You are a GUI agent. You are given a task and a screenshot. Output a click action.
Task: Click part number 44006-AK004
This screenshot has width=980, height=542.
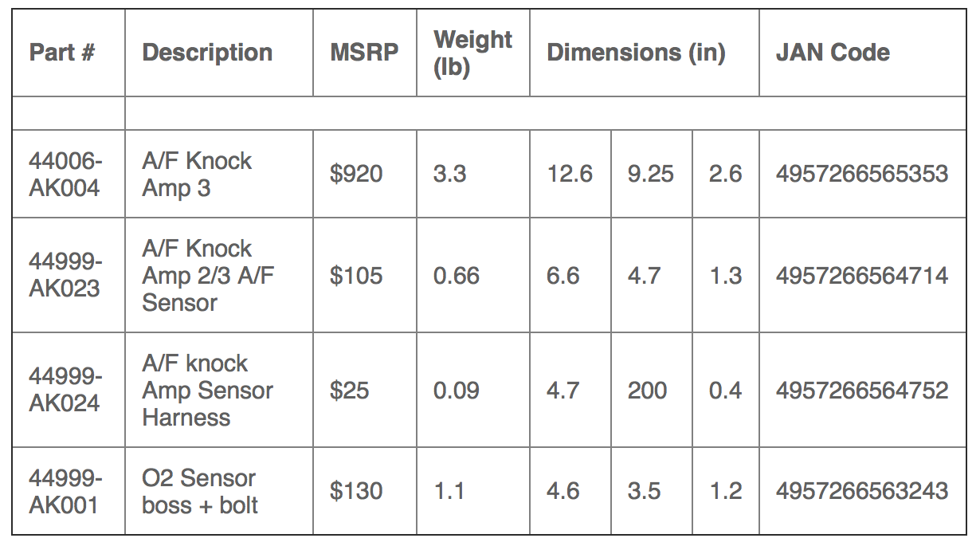pyautogui.click(x=65, y=175)
